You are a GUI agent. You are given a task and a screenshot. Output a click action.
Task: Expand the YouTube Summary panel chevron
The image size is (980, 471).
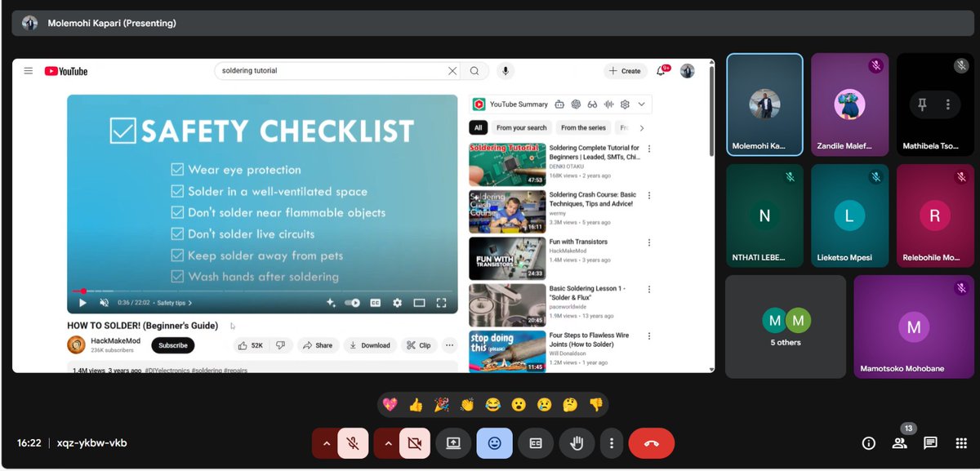point(642,104)
